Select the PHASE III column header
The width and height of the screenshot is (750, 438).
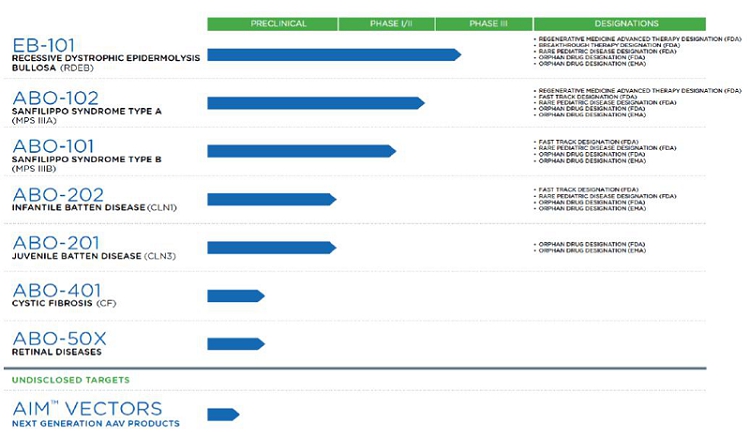484,23
